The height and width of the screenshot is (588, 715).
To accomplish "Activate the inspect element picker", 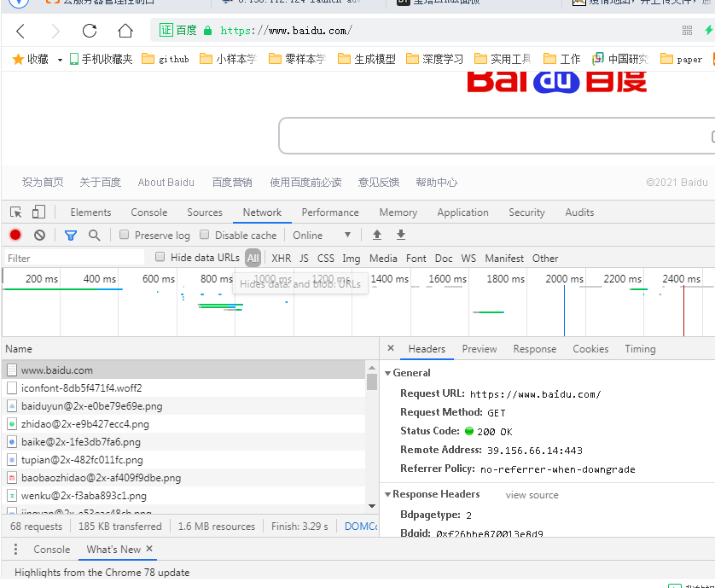I will [x=16, y=212].
